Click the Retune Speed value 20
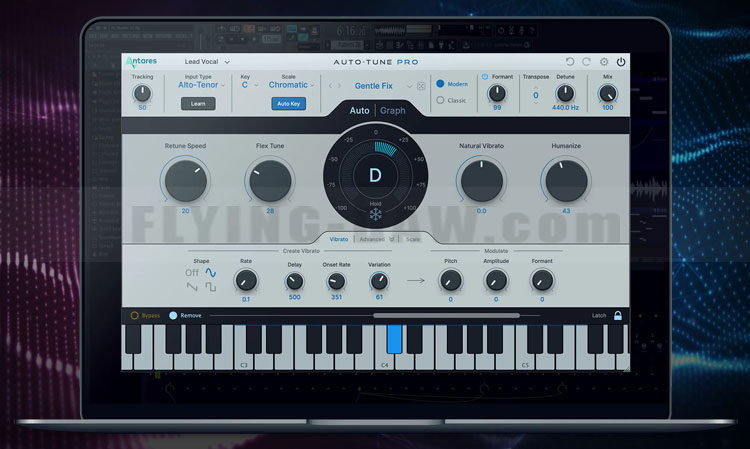This screenshot has height=449, width=750. (186, 211)
